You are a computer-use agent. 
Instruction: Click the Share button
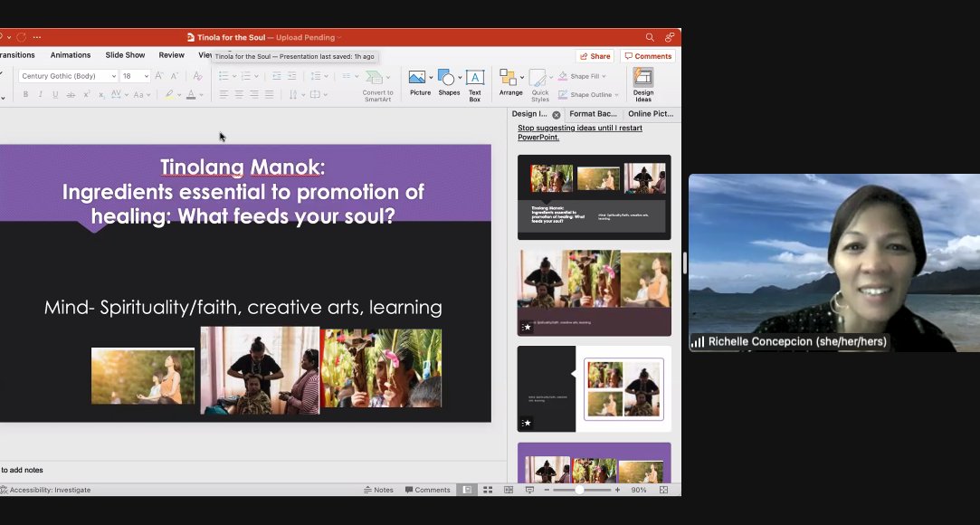point(595,56)
